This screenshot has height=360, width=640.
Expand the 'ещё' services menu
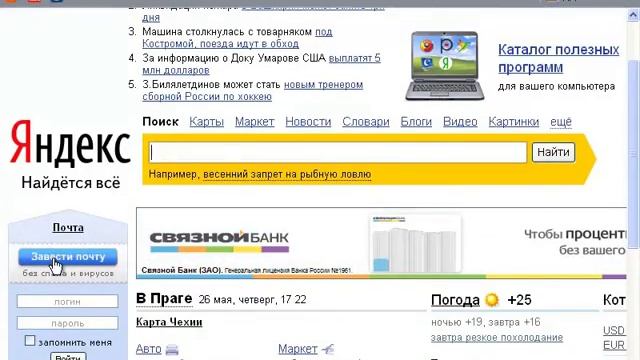click(561, 122)
